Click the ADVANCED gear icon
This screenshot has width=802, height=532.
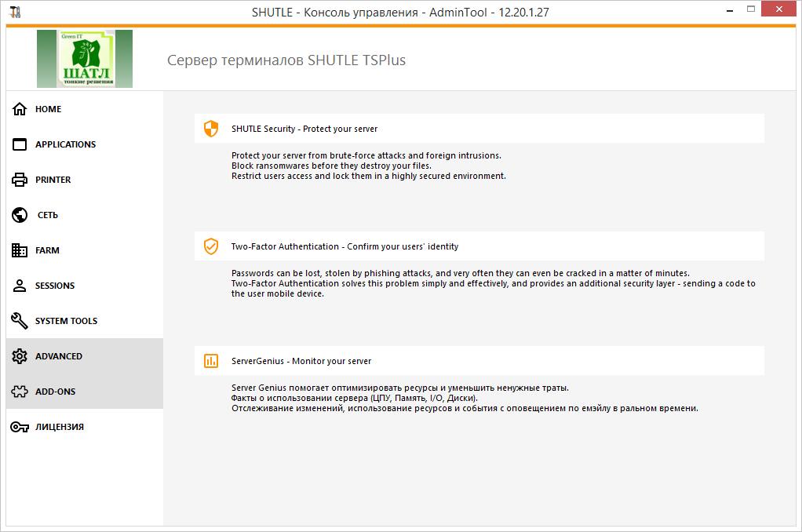pos(20,356)
